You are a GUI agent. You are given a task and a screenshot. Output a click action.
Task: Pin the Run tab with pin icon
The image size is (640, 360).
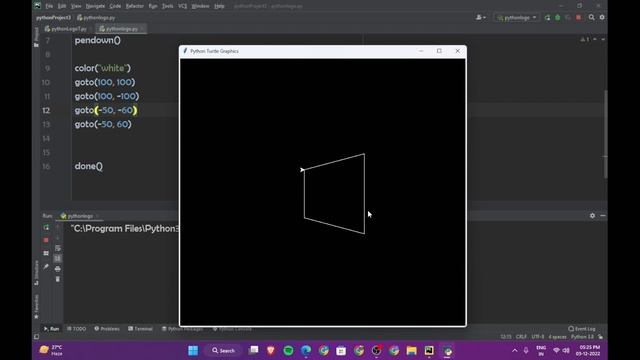pyautogui.click(x=46, y=267)
